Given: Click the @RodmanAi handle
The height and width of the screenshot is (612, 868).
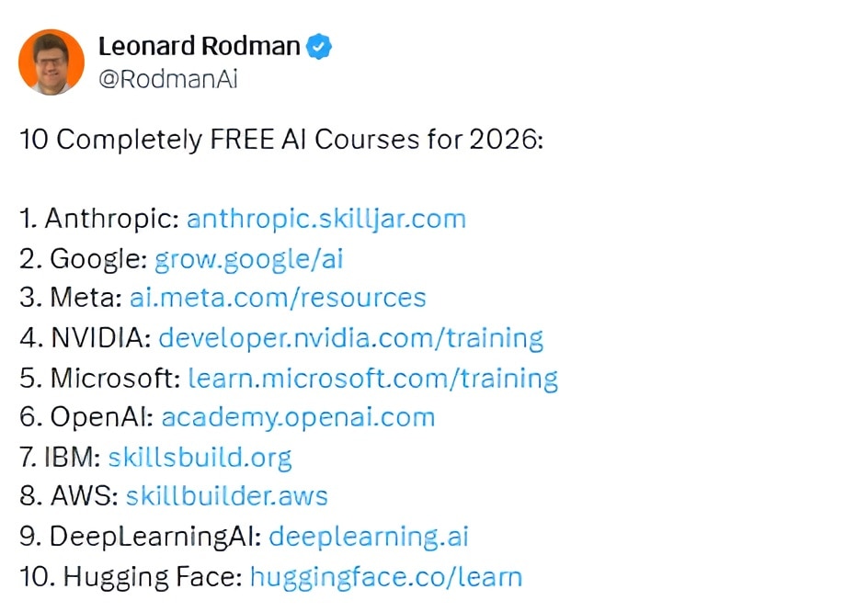Looking at the screenshot, I should [x=167, y=79].
